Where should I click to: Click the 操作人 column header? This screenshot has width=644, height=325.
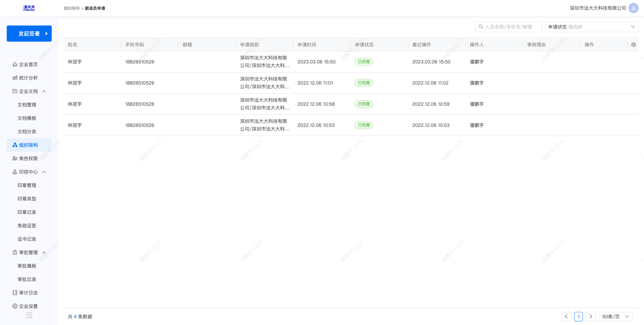(x=477, y=45)
